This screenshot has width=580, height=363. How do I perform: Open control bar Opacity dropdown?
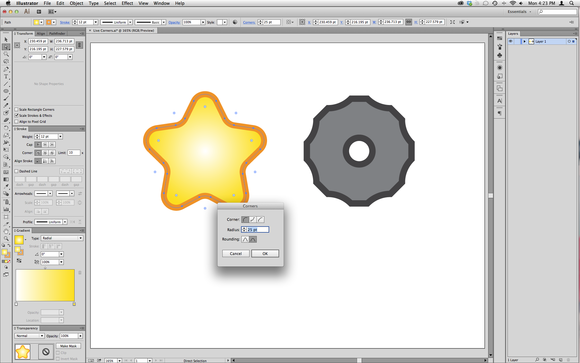pyautogui.click(x=203, y=22)
